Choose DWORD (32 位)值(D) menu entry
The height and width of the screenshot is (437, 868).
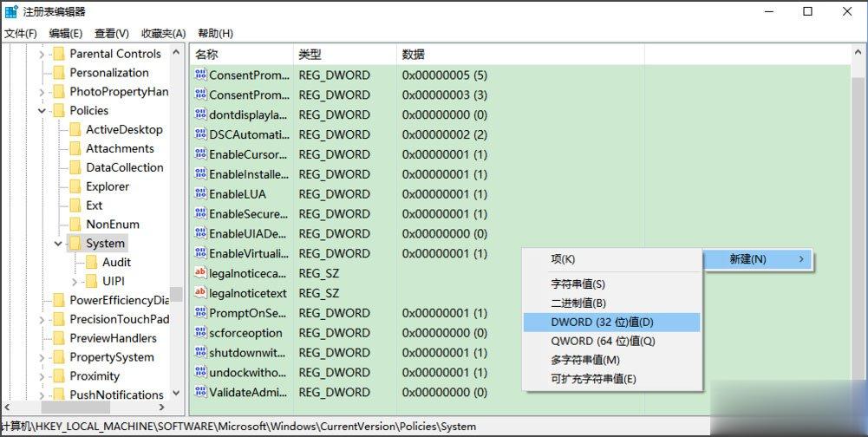tap(611, 323)
